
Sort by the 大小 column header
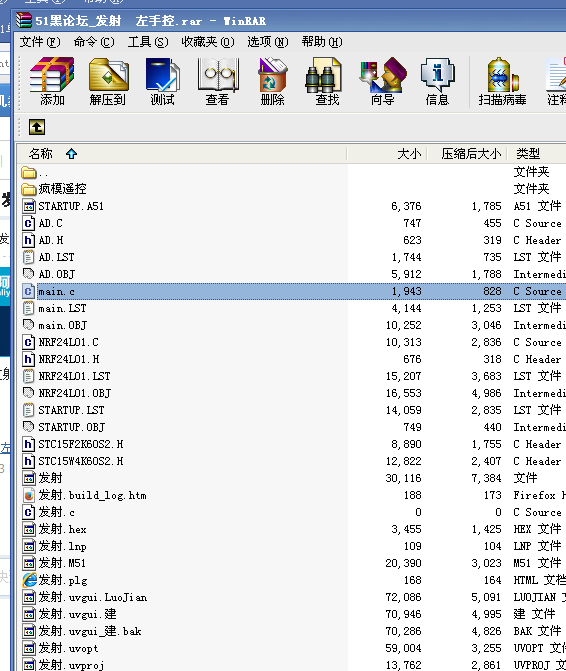click(409, 154)
